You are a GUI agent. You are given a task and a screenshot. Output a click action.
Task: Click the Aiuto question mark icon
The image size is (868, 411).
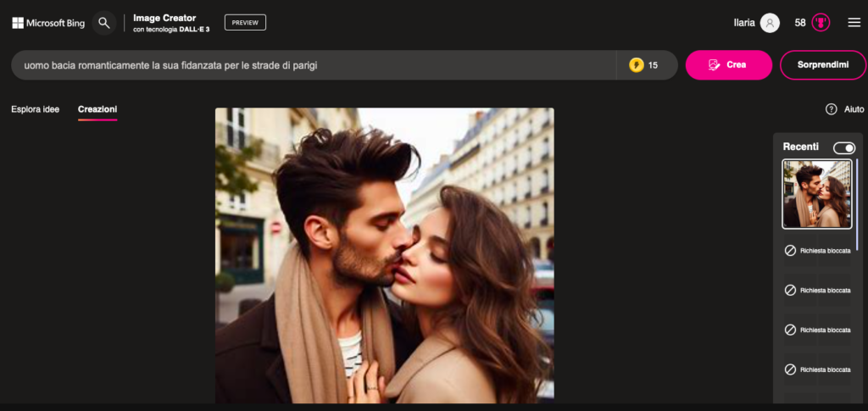click(x=832, y=109)
